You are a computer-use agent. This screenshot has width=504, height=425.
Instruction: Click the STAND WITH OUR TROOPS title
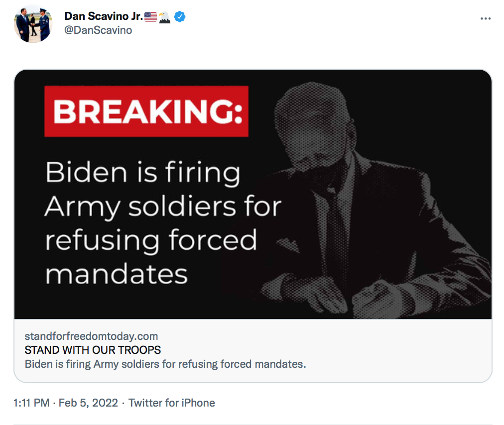(x=93, y=350)
